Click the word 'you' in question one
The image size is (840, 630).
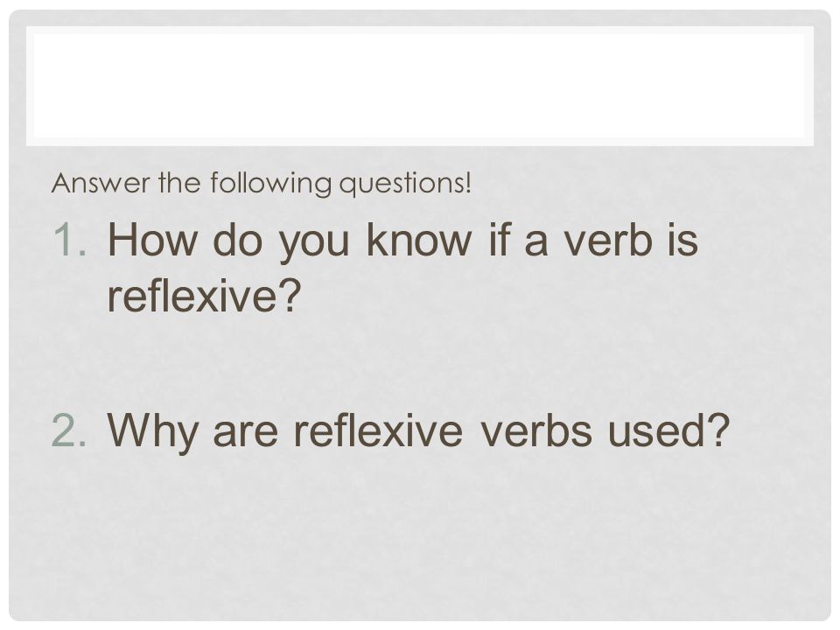click(x=314, y=244)
